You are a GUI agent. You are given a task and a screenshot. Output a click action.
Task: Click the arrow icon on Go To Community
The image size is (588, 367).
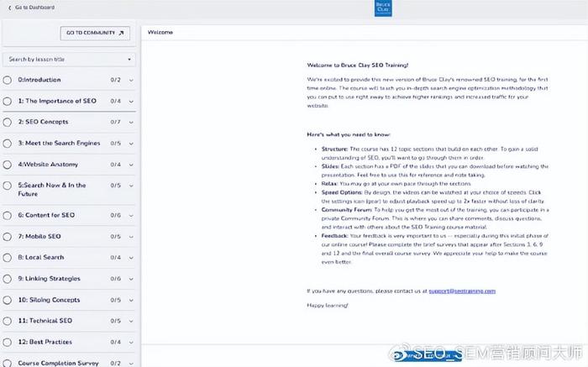pos(121,33)
